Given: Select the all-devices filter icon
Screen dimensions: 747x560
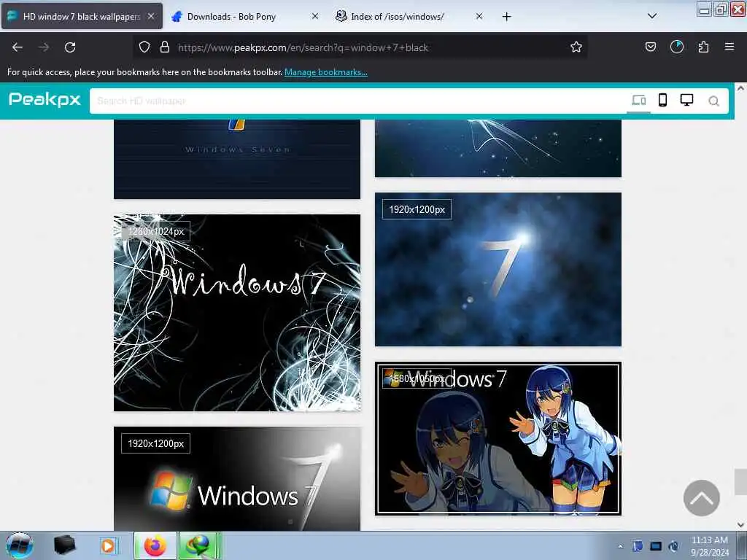Looking at the screenshot, I should (x=638, y=100).
